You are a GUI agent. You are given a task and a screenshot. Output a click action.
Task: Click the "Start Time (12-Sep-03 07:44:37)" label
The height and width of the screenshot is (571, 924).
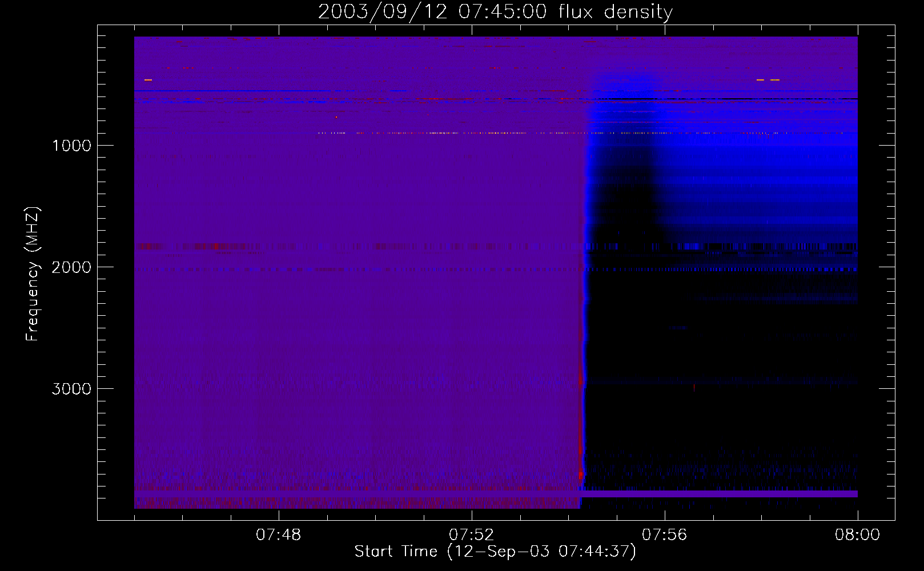(495, 552)
